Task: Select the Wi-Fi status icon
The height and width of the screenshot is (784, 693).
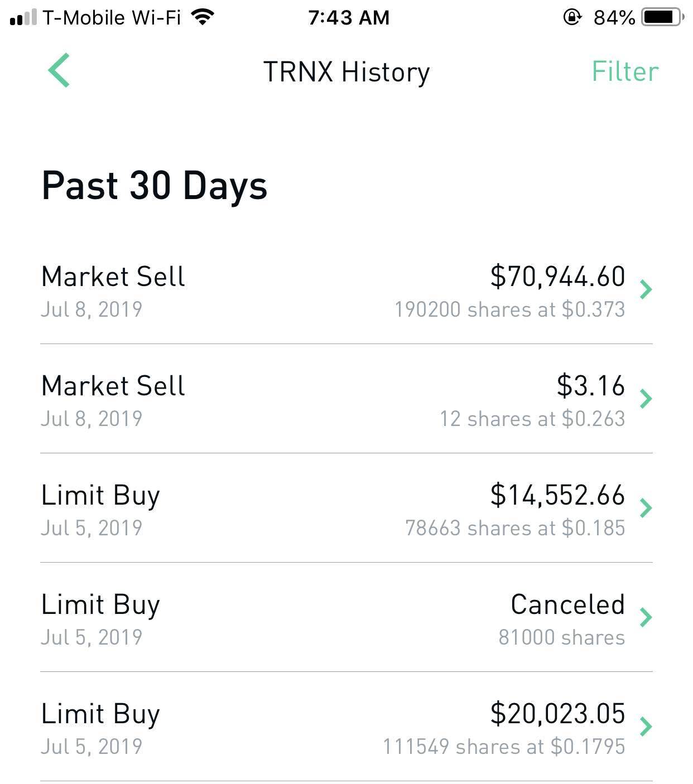Action: [203, 17]
